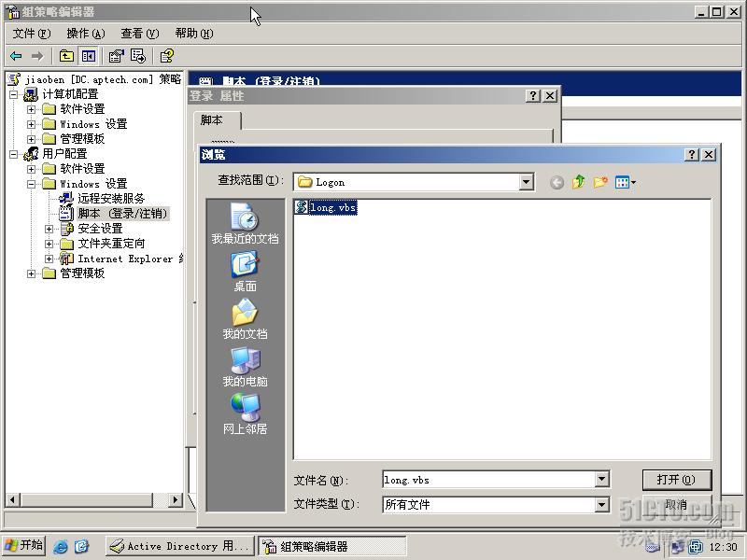Go up one folder in Browse dialog
The height and width of the screenshot is (560, 747).
(x=578, y=182)
